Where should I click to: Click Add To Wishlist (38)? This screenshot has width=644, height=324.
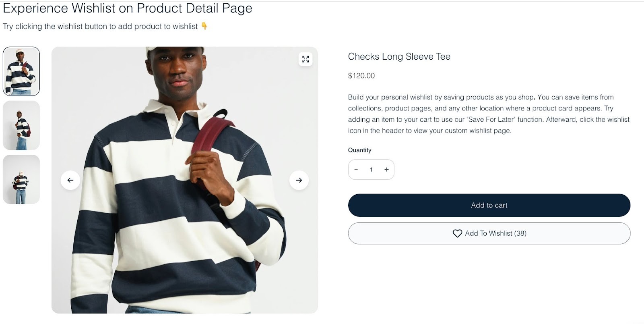tap(489, 233)
